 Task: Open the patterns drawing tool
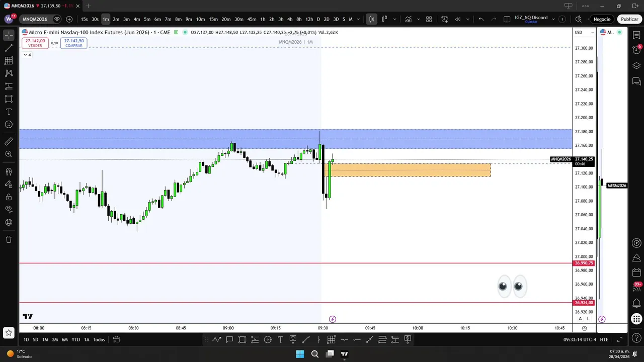point(9,73)
